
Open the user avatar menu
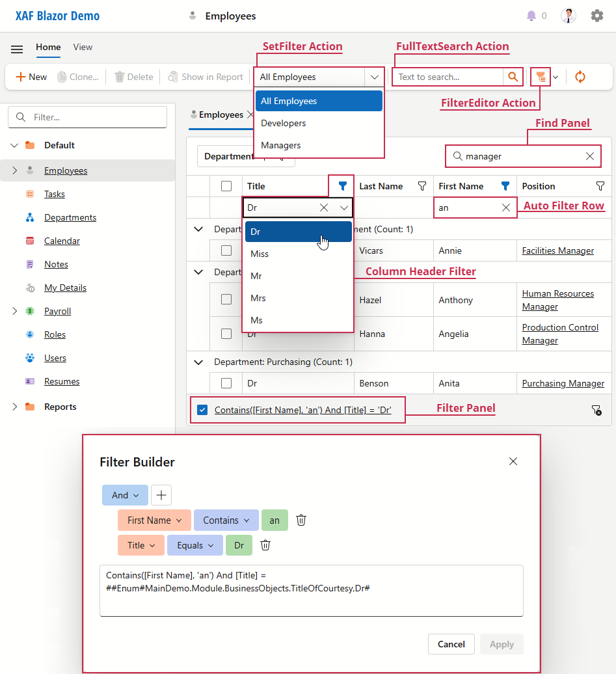click(x=569, y=16)
